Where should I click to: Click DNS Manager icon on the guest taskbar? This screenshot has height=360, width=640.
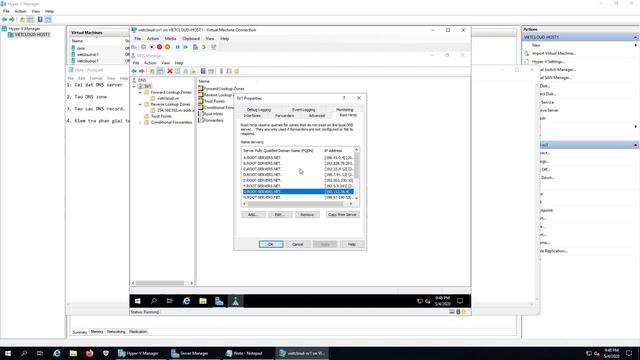tap(236, 301)
